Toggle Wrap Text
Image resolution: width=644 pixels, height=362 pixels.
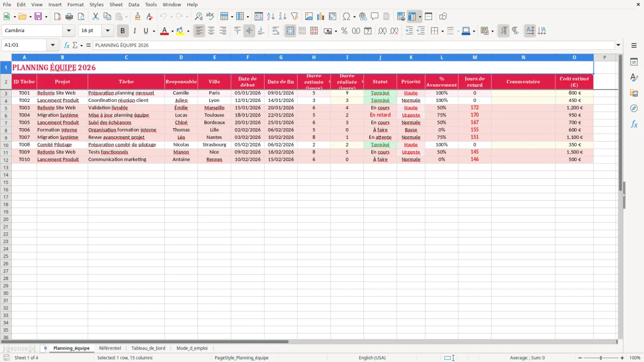coord(276,31)
